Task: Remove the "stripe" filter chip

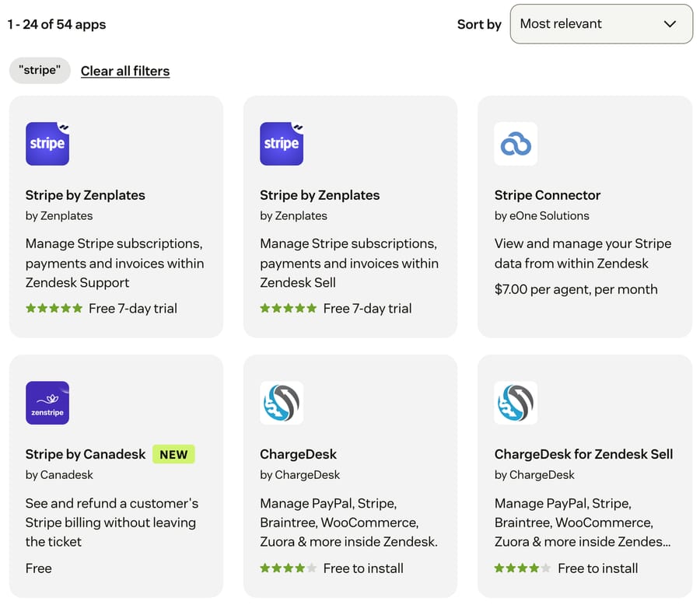Action: pos(40,70)
